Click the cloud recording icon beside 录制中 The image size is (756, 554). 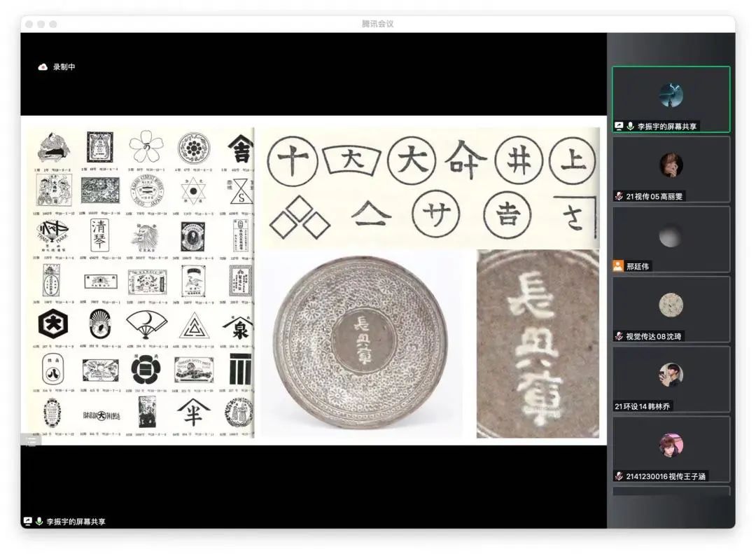tap(43, 67)
